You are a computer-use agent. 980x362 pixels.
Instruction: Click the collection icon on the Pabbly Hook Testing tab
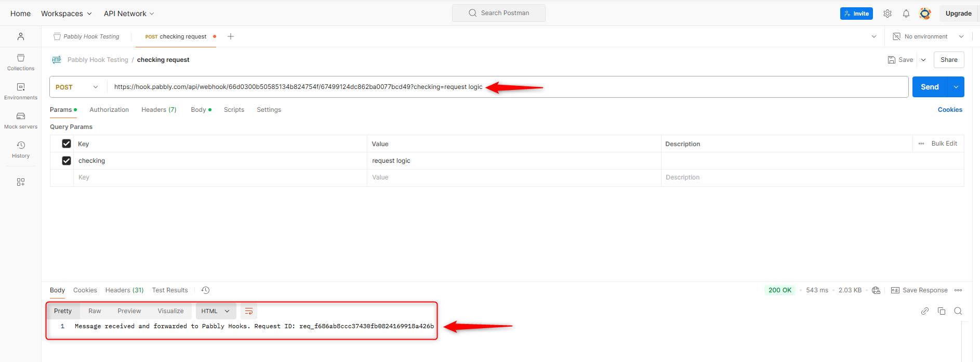click(57, 36)
